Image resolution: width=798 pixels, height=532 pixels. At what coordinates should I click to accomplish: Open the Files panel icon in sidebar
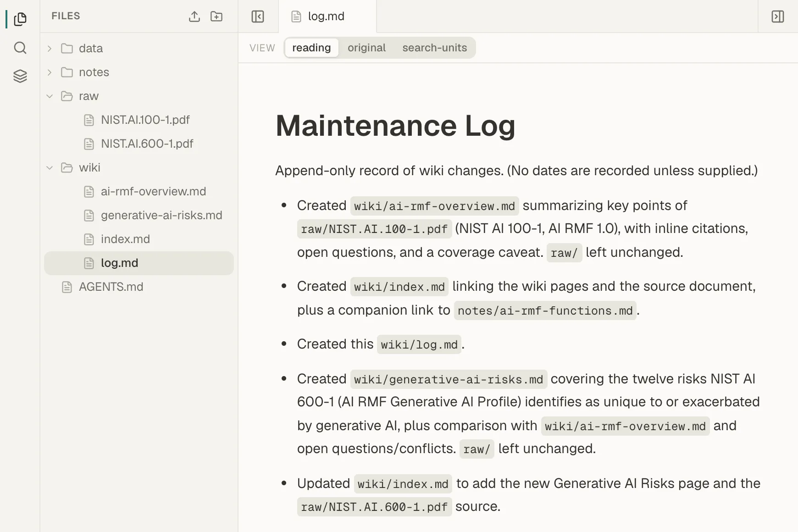pyautogui.click(x=20, y=19)
